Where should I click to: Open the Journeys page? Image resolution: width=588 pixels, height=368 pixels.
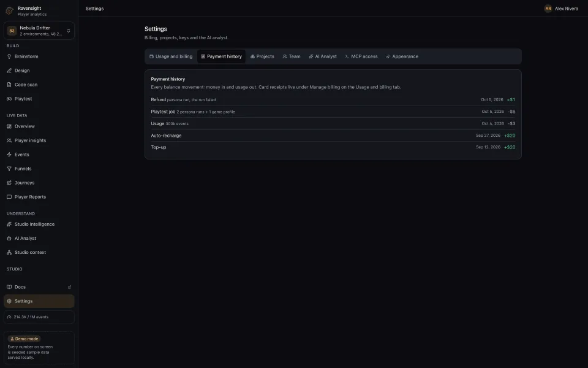[39, 183]
